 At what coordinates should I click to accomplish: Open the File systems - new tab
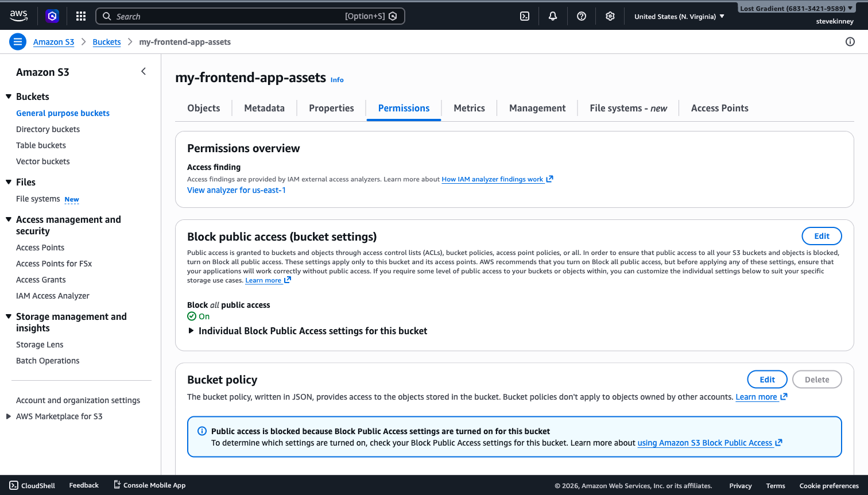point(628,108)
